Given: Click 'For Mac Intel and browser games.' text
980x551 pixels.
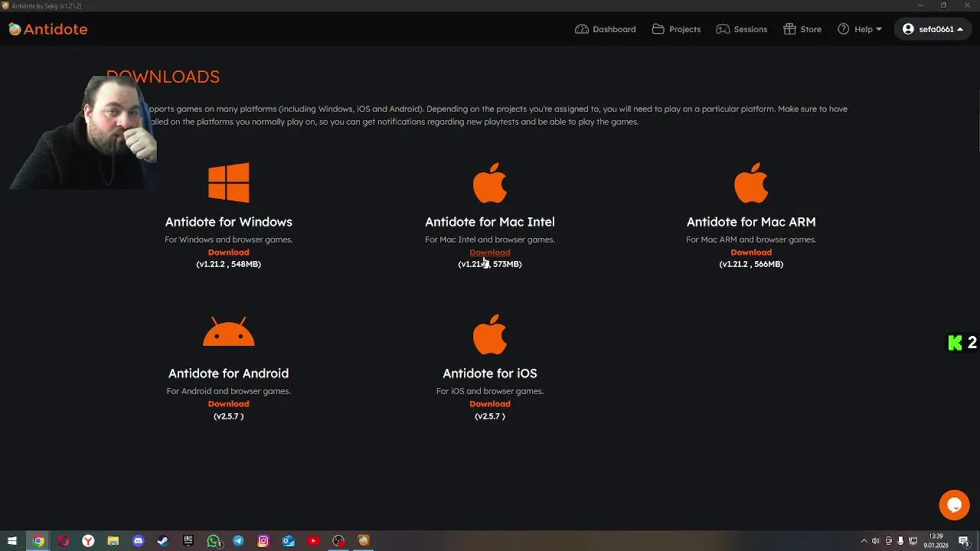Looking at the screenshot, I should 490,240.
